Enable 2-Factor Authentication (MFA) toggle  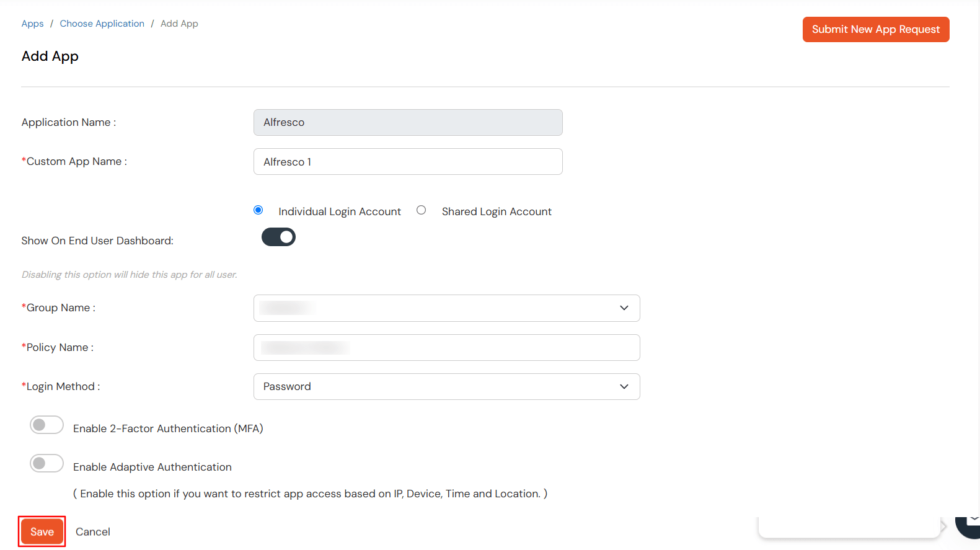[46, 425]
